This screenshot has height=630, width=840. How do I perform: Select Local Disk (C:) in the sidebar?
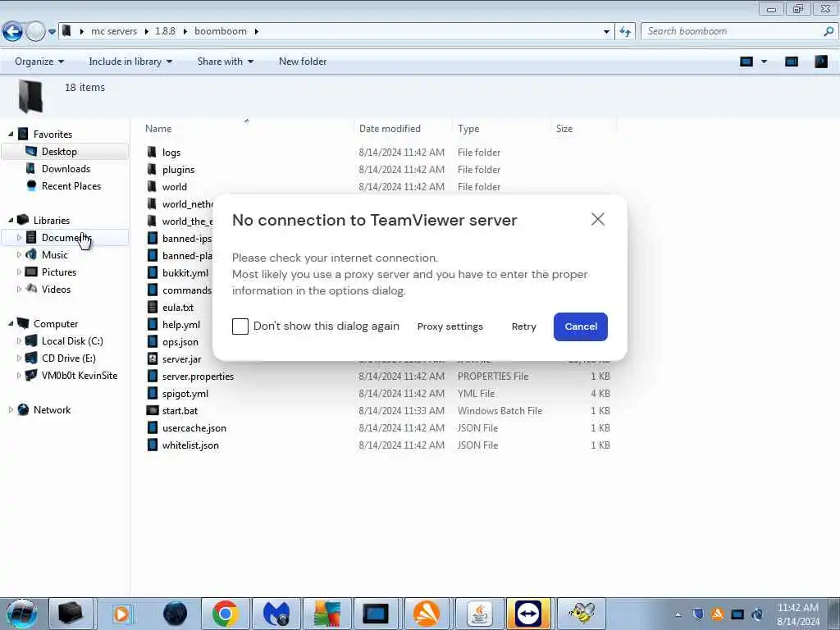coord(72,340)
